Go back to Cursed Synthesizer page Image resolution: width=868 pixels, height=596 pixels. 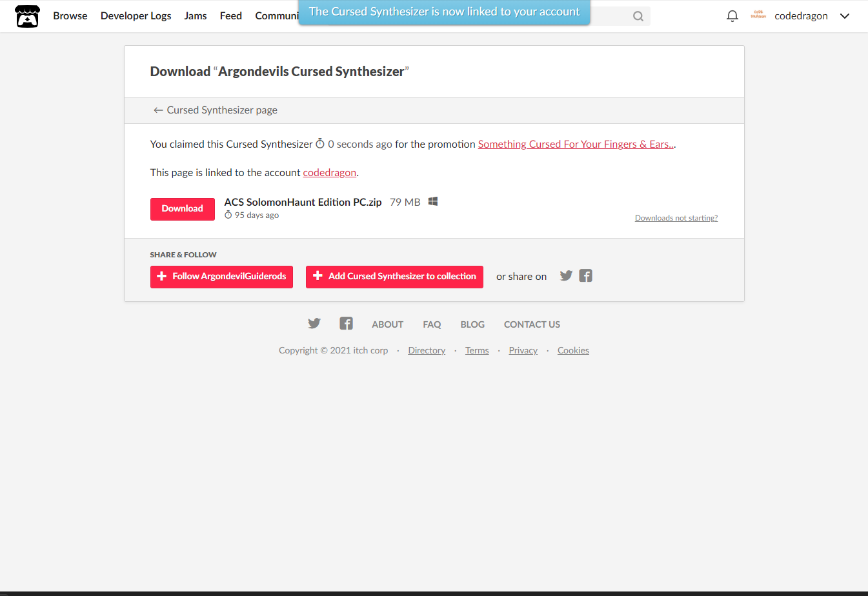[215, 110]
